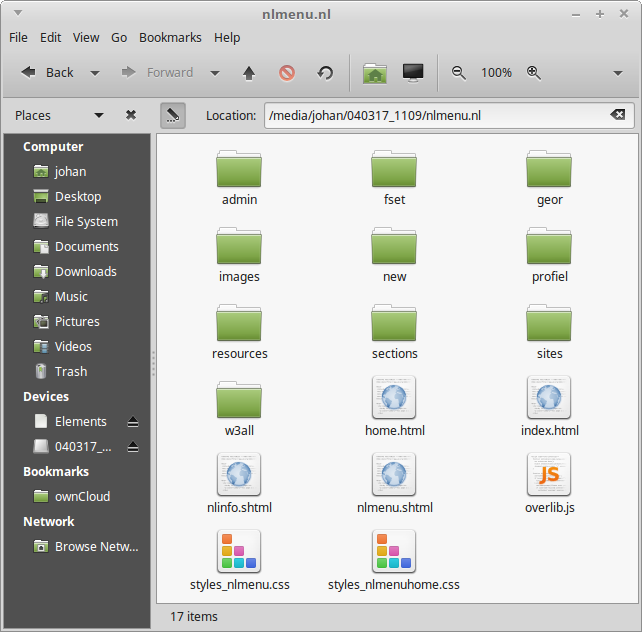642x632 pixels.
Task: Open the Forward history dropdown arrow
Action: pos(215,73)
